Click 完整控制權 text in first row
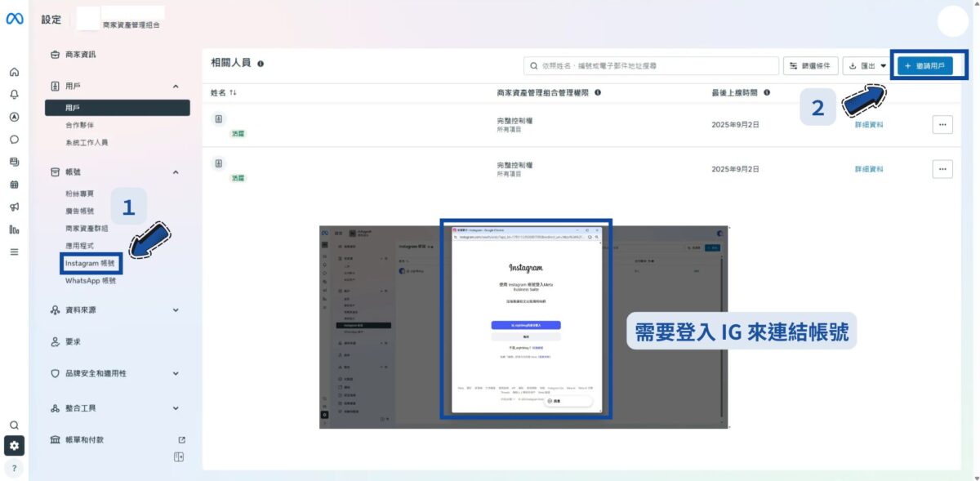The height and width of the screenshot is (481, 980). coord(514,120)
